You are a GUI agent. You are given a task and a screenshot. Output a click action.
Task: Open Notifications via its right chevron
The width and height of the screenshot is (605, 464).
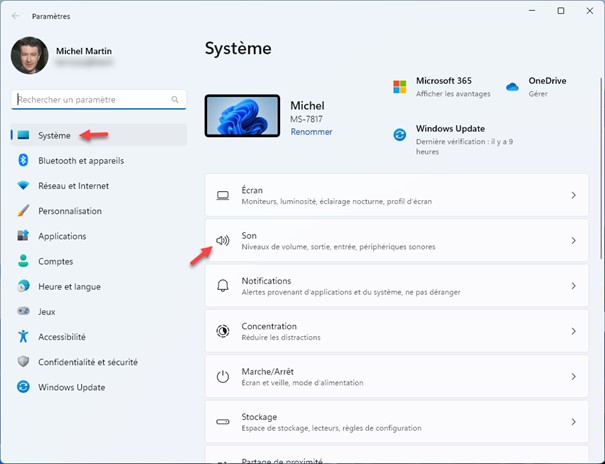[573, 286]
